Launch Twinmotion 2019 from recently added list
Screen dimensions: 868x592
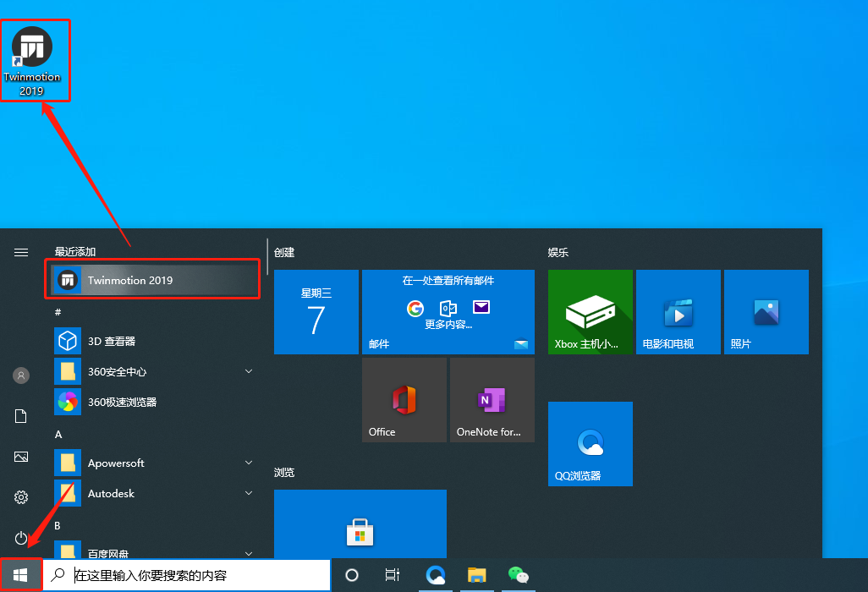[152, 280]
